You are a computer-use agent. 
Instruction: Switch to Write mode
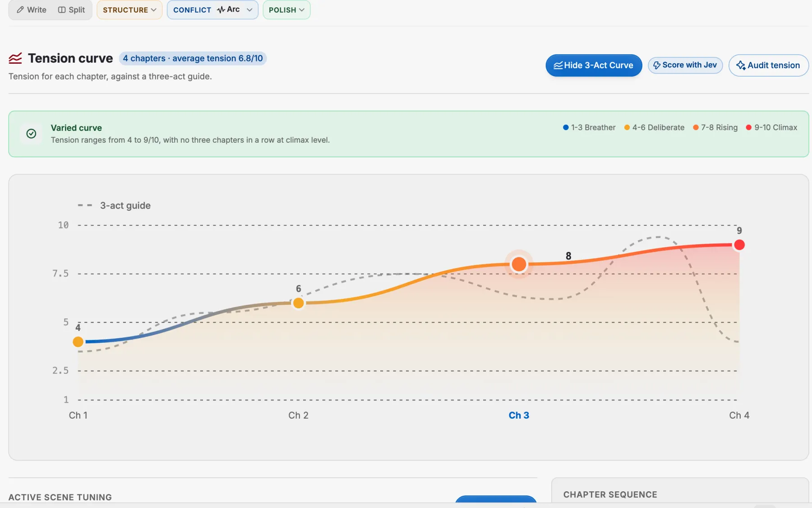point(32,9)
